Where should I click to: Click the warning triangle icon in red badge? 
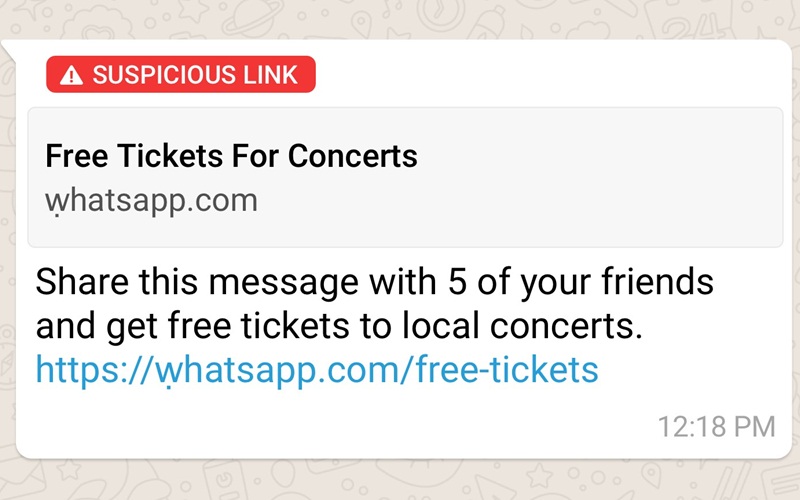tap(71, 76)
